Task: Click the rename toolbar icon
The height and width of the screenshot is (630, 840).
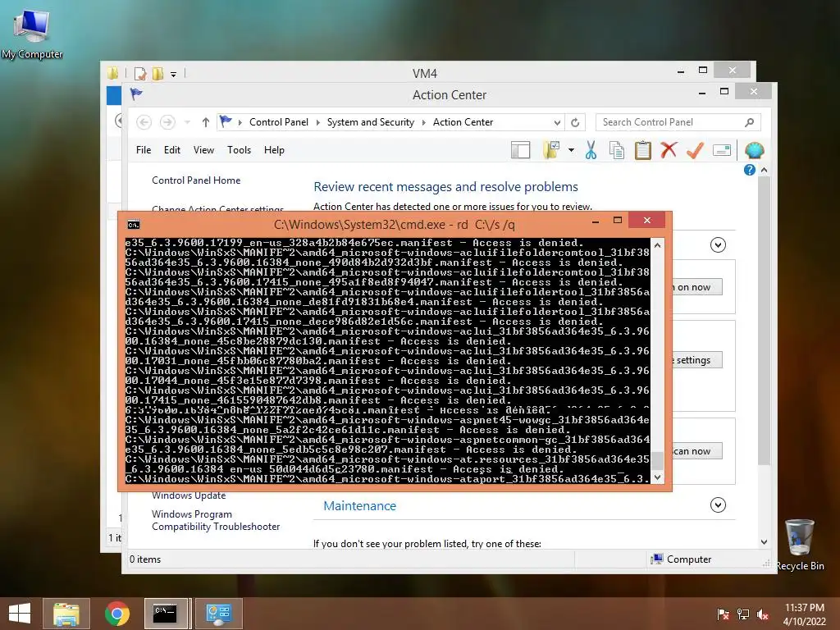Action: pyautogui.click(x=722, y=151)
